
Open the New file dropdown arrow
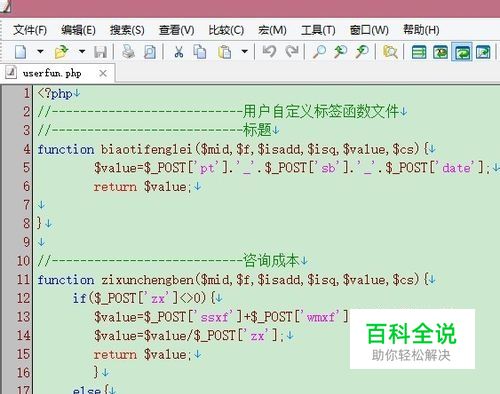40,52
